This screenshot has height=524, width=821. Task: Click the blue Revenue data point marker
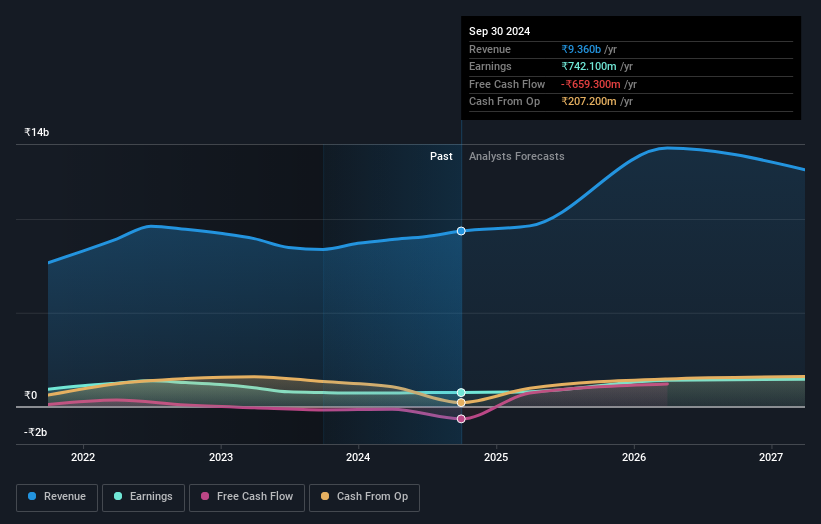(x=461, y=231)
